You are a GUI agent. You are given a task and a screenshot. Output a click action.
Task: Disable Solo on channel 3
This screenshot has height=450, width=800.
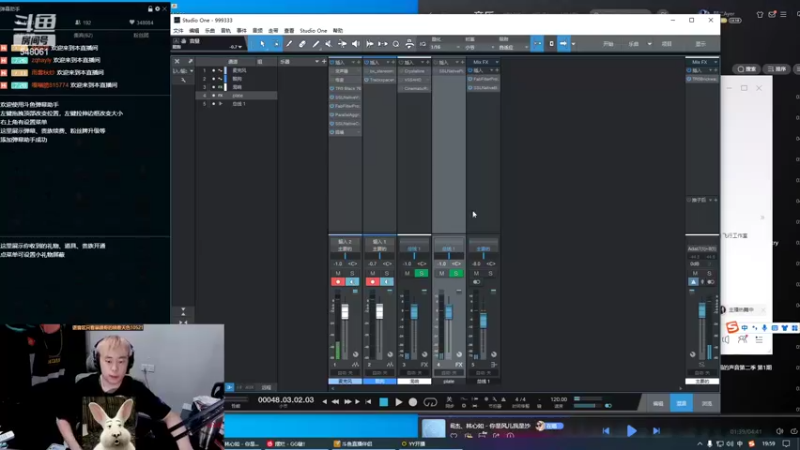(x=421, y=273)
